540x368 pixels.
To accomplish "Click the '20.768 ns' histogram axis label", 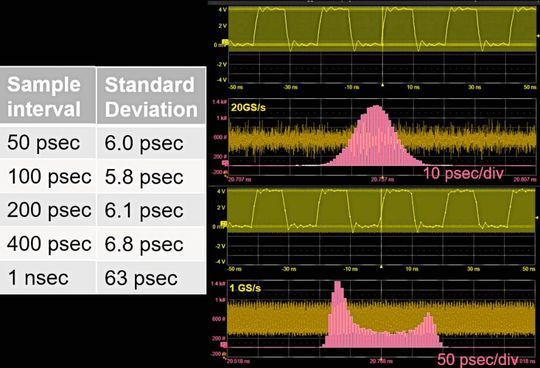I will pyautogui.click(x=381, y=361).
